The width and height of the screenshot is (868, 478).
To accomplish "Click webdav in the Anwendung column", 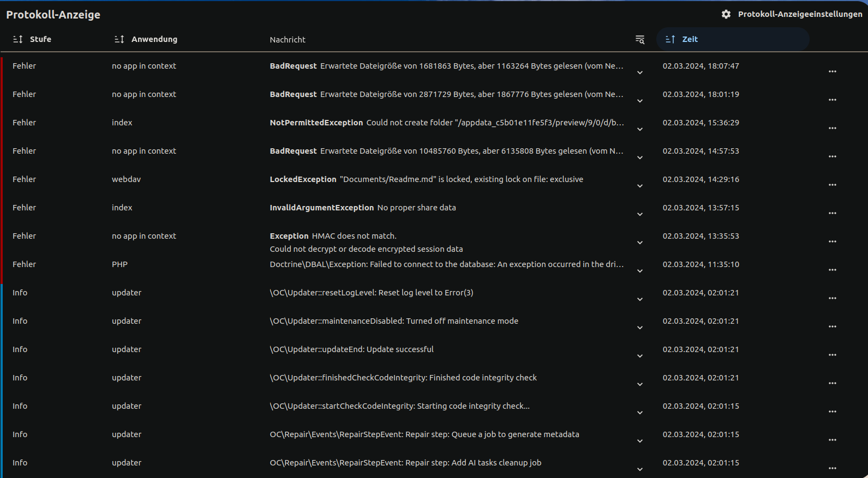I will pyautogui.click(x=126, y=179).
